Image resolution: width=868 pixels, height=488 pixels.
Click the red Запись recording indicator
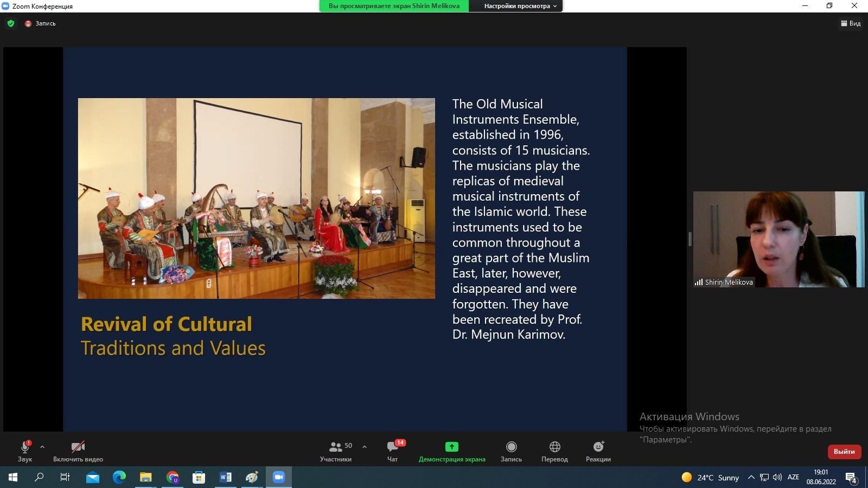[x=40, y=23]
